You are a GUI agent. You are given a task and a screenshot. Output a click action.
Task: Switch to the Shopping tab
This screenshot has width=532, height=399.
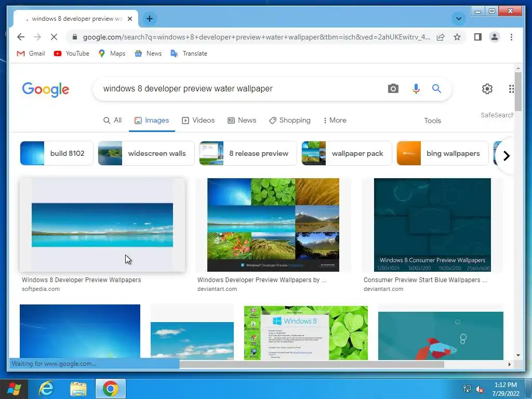290,120
